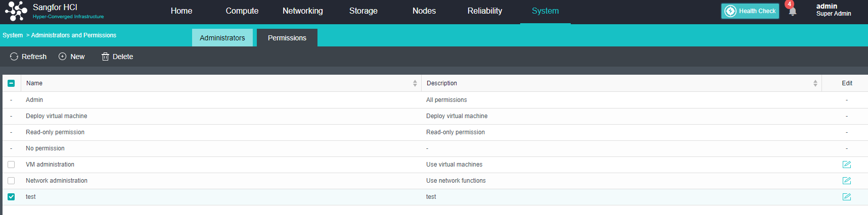
Task: Check the VM administration row checkbox
Action: click(x=11, y=165)
